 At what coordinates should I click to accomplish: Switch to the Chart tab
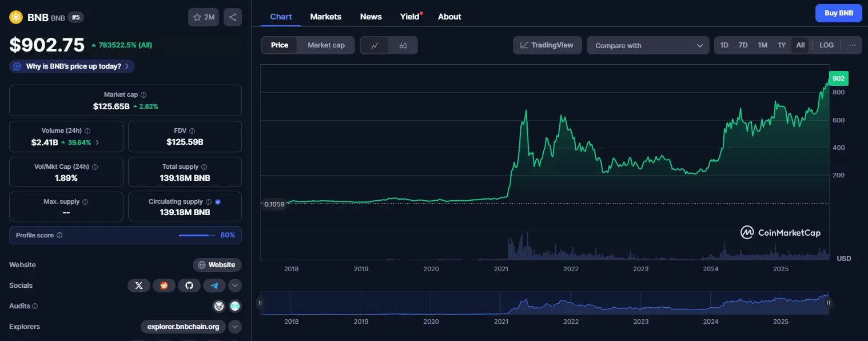tap(281, 17)
